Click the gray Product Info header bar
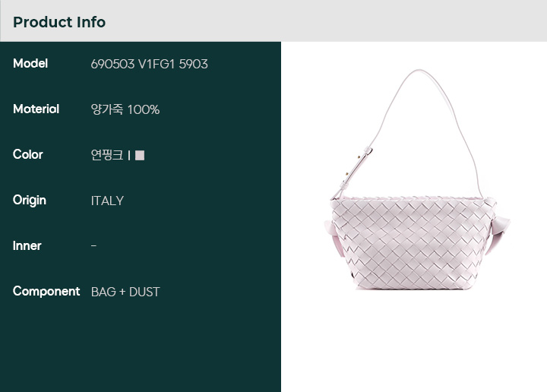547x392 pixels. (x=273, y=21)
